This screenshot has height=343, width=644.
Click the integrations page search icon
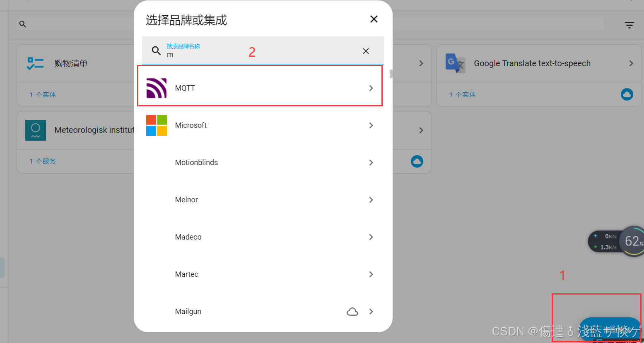23,24
